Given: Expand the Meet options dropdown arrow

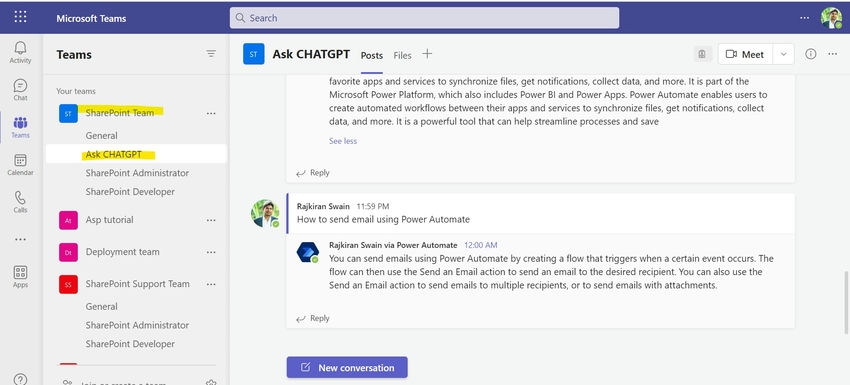Looking at the screenshot, I should tap(783, 54).
